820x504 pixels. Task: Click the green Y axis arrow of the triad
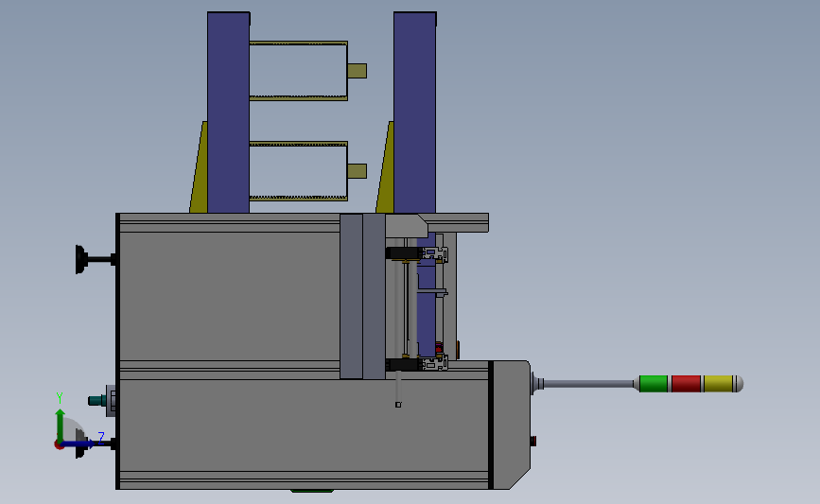pos(61,425)
